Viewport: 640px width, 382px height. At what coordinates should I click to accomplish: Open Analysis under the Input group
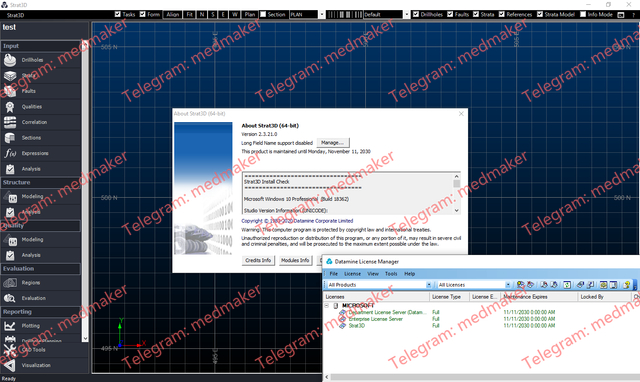[x=40, y=169]
